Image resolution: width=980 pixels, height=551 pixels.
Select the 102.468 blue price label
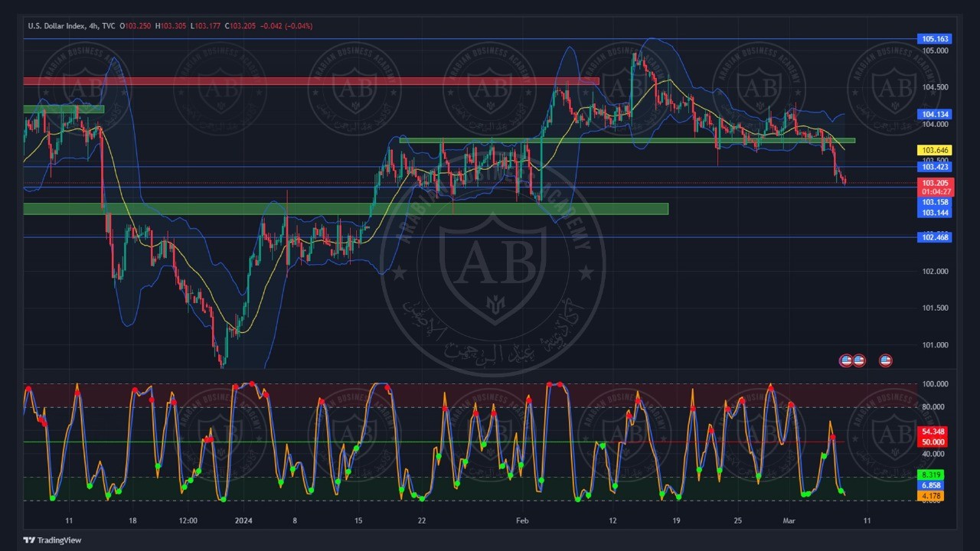point(935,238)
